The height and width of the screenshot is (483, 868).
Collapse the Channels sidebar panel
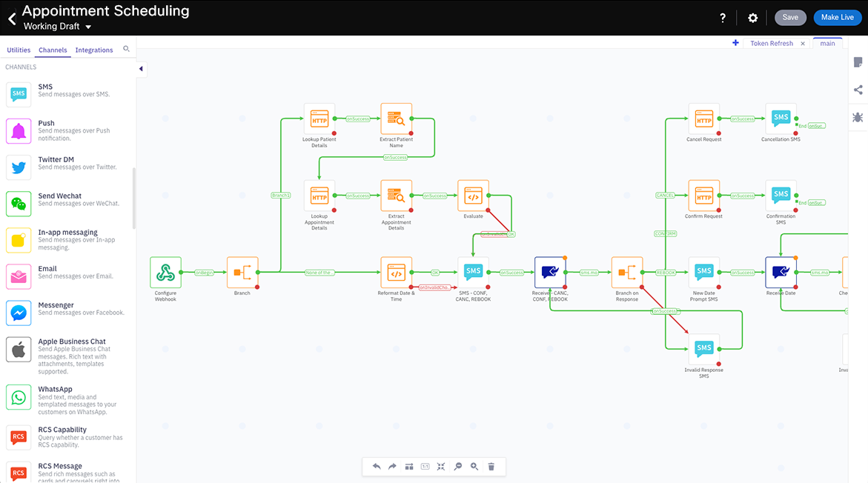(x=140, y=69)
